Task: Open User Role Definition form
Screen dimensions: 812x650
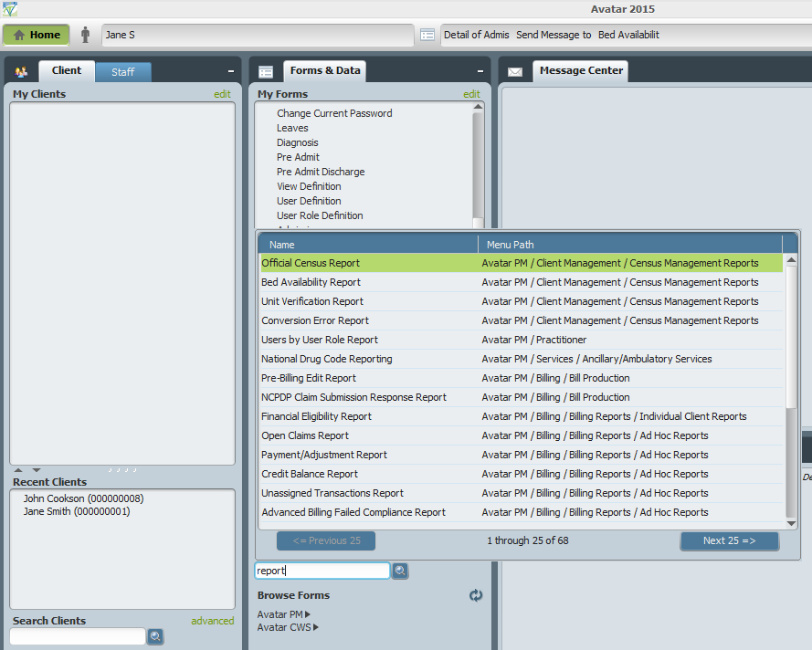Action: 320,215
